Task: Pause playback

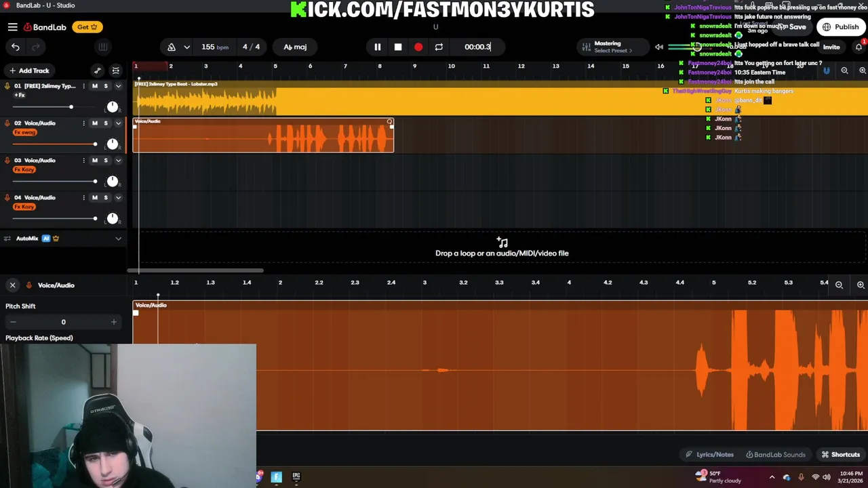Action: [x=378, y=47]
